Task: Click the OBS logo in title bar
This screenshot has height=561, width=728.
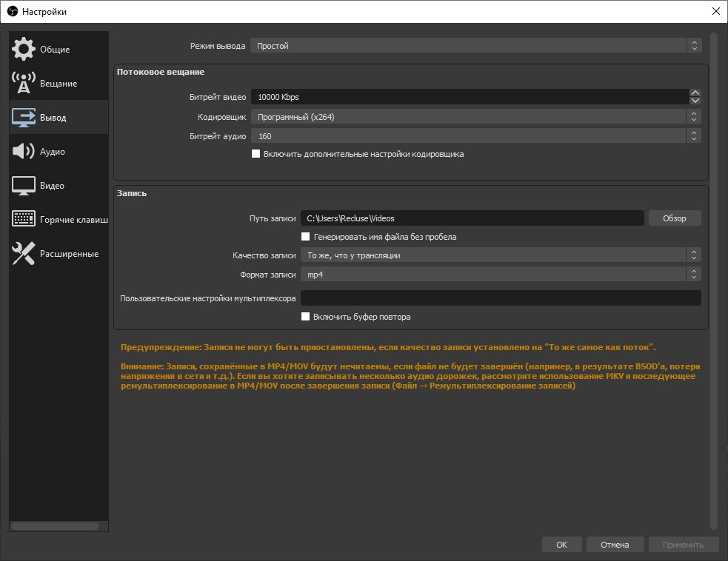Action: (x=12, y=11)
